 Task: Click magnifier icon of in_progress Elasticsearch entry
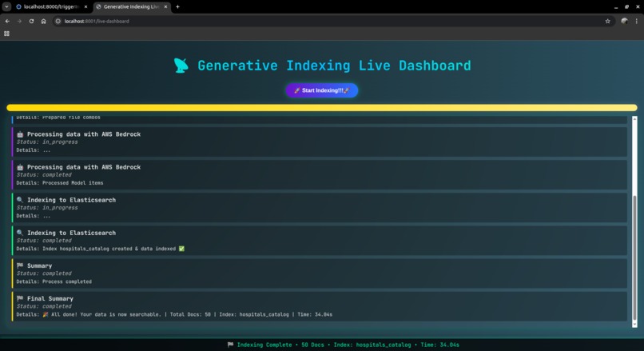point(20,200)
